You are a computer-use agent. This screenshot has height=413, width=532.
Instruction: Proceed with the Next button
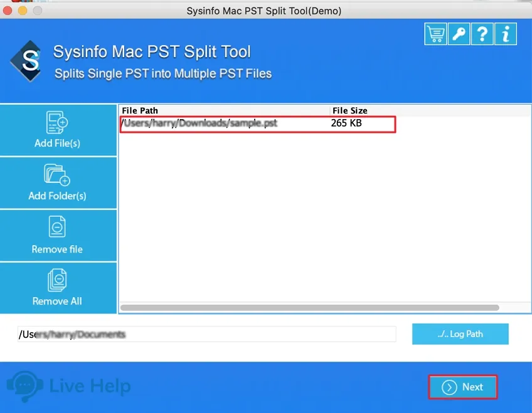[462, 387]
